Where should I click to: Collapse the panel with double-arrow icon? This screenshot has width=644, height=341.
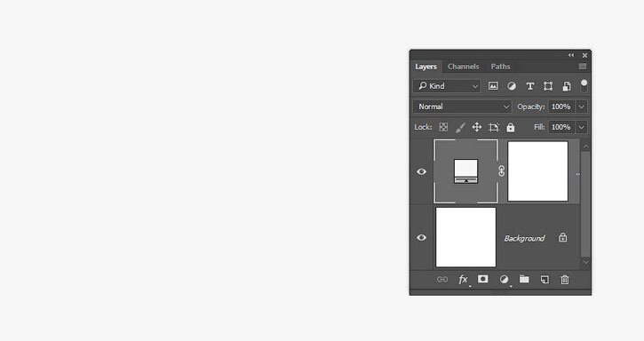coord(571,55)
